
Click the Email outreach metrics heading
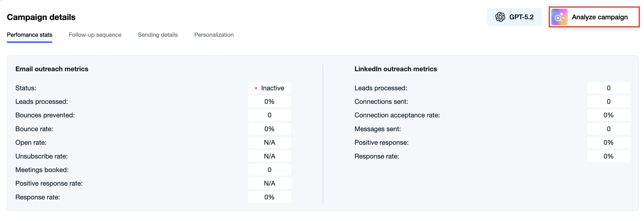click(52, 69)
